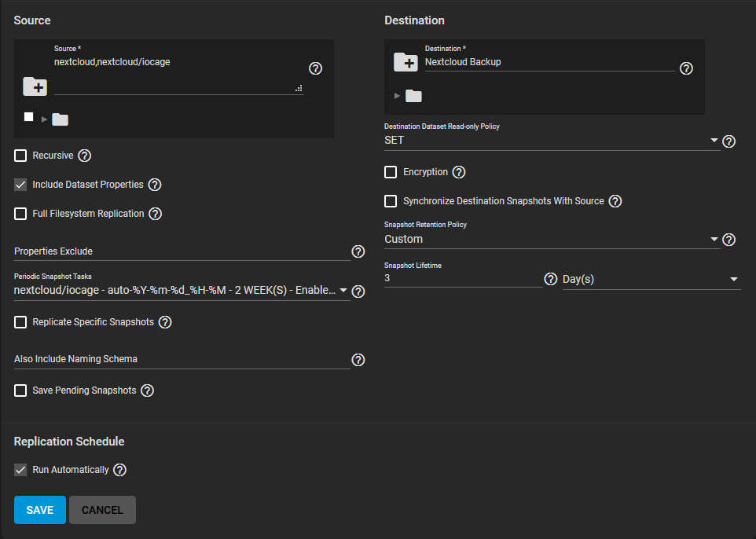756x539 pixels.
Task: Enable Synchronize Destination Snapshots With Source
Action: [391, 201]
